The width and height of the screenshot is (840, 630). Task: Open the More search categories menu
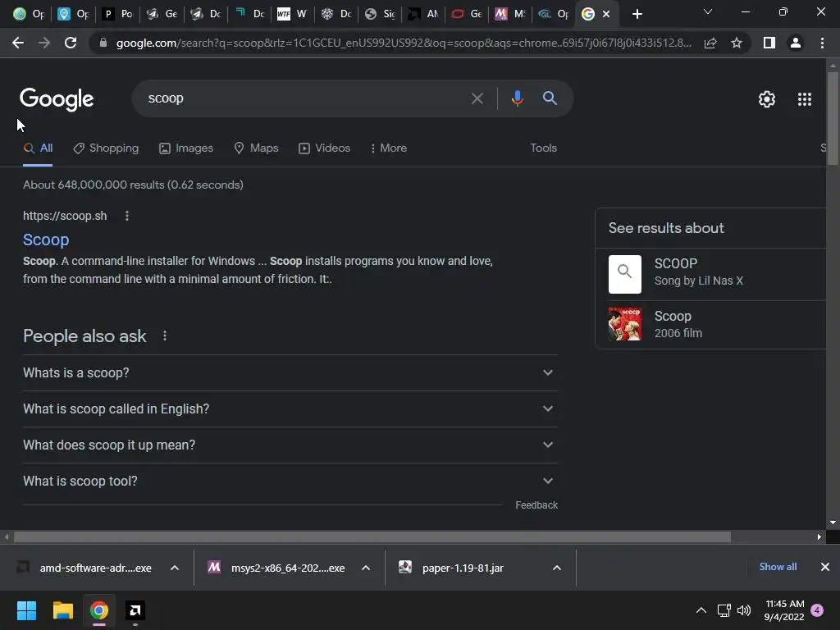pos(388,148)
